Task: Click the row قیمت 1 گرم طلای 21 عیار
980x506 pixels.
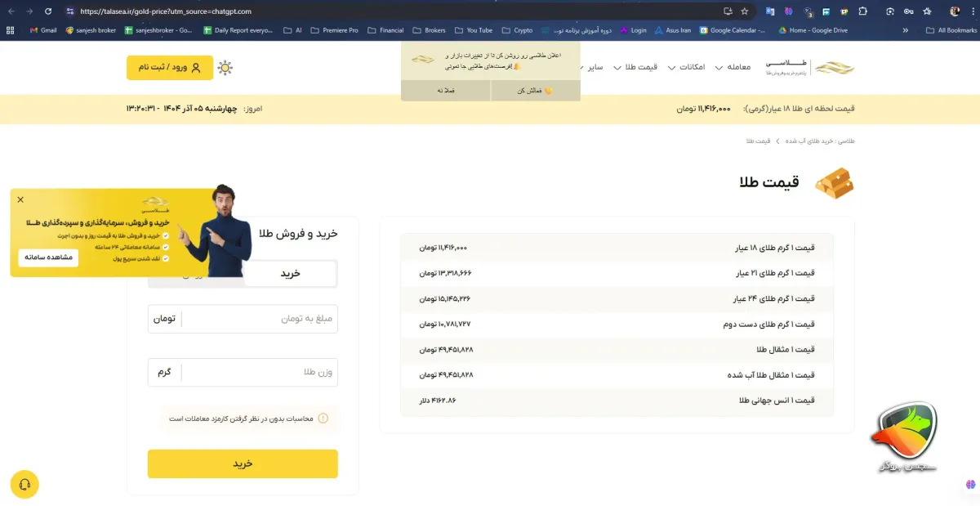Action: 617,273
